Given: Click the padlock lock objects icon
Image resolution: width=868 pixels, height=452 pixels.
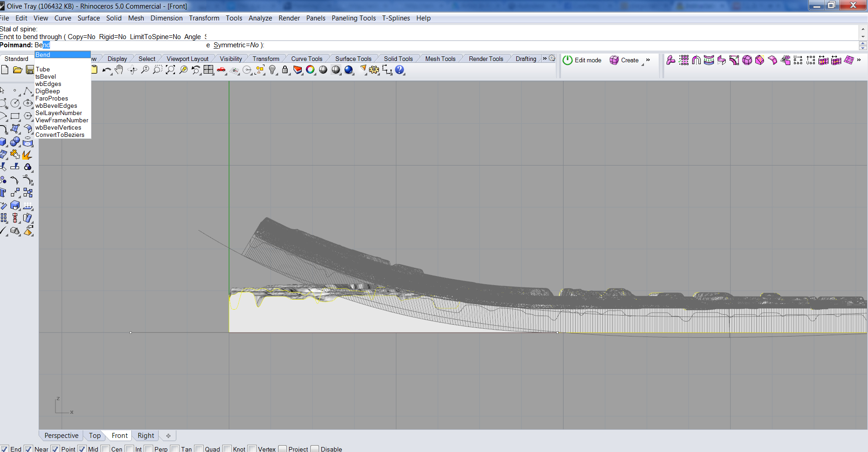Looking at the screenshot, I should (285, 70).
